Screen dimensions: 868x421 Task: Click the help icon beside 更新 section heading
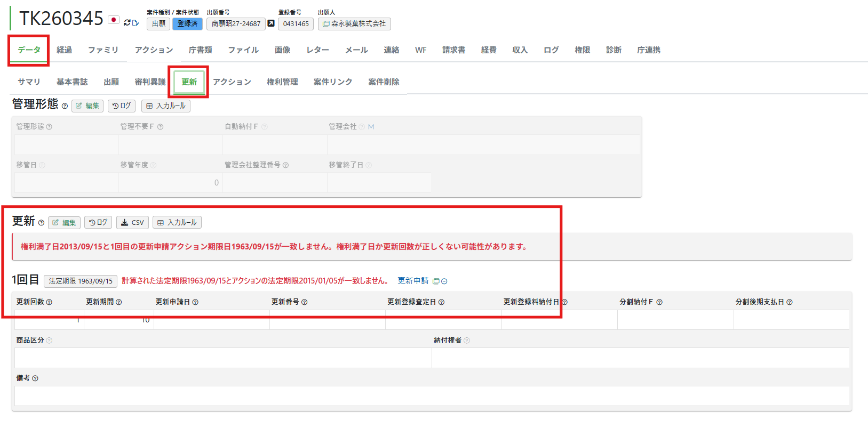click(41, 223)
